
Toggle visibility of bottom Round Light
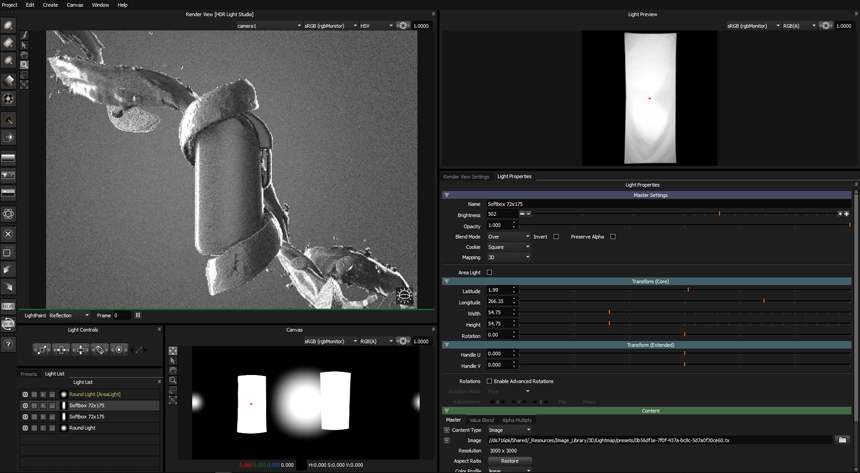pos(25,428)
